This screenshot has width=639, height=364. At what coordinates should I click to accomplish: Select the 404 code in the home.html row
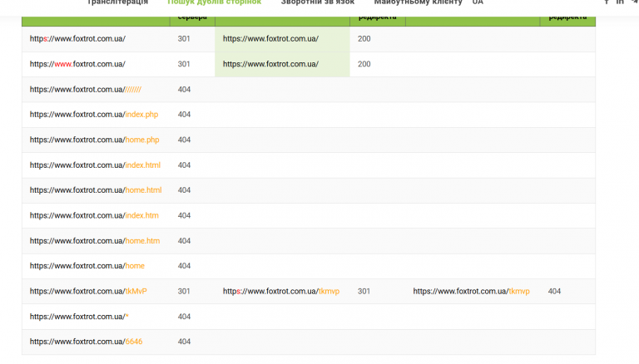(x=184, y=190)
